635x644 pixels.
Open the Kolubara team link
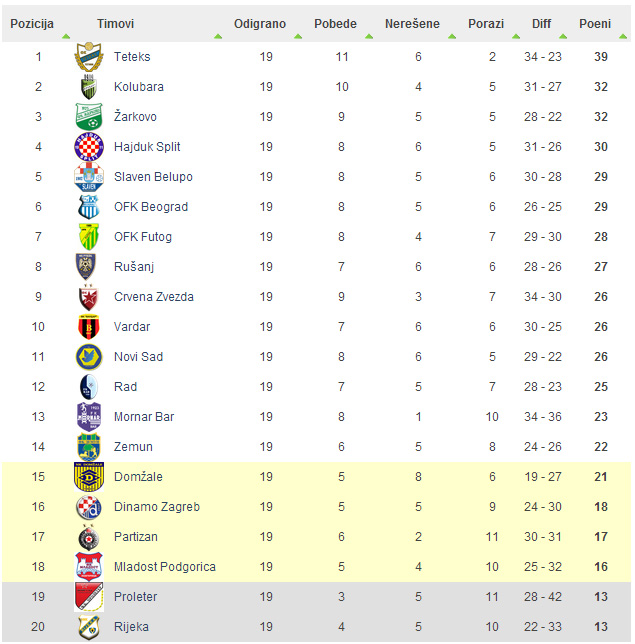pyautogui.click(x=139, y=87)
